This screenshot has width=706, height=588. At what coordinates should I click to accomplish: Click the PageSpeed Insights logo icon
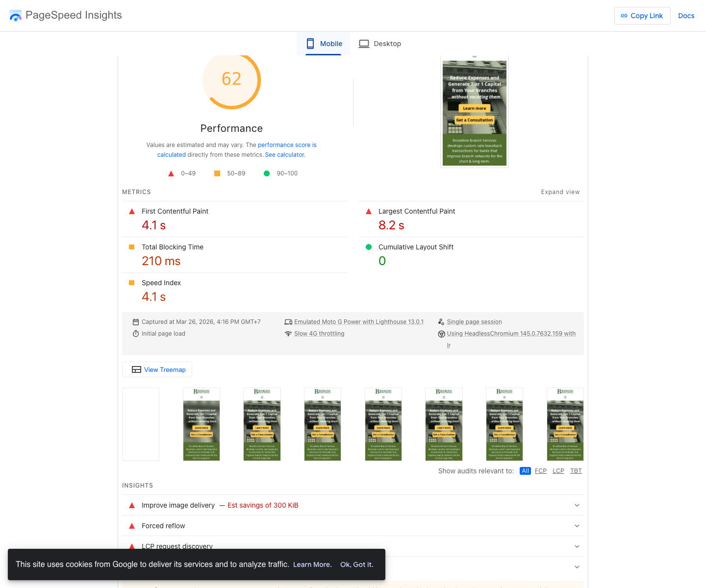15,15
